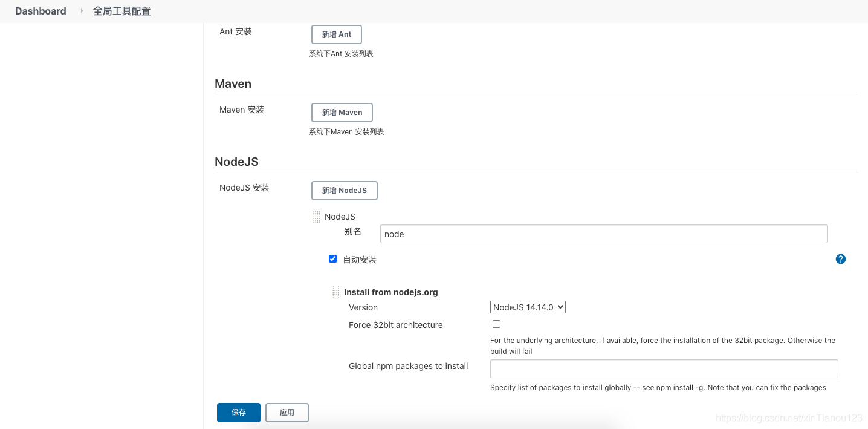Click the 新增 Ant button
Image resolution: width=868 pixels, height=429 pixels.
[x=337, y=34]
